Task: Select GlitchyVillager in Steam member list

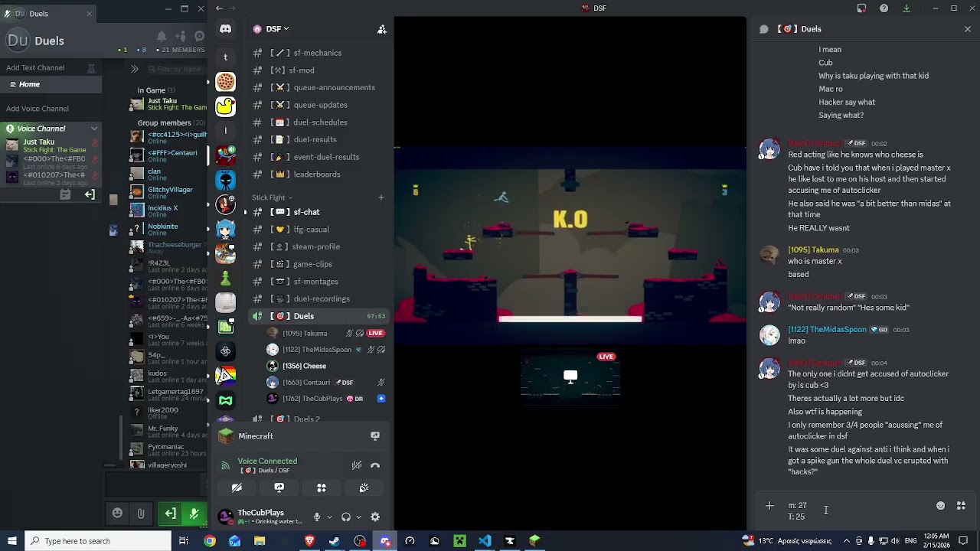Action: pyautogui.click(x=168, y=193)
